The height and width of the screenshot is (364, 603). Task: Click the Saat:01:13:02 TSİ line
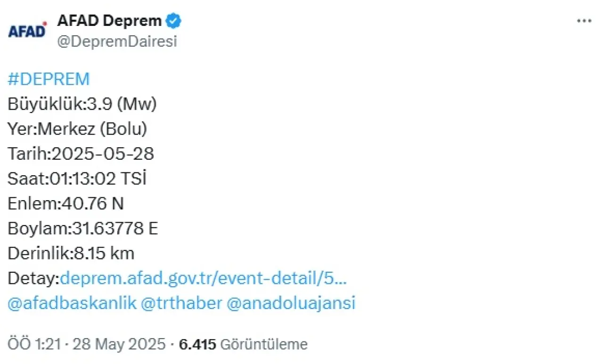[x=77, y=179]
